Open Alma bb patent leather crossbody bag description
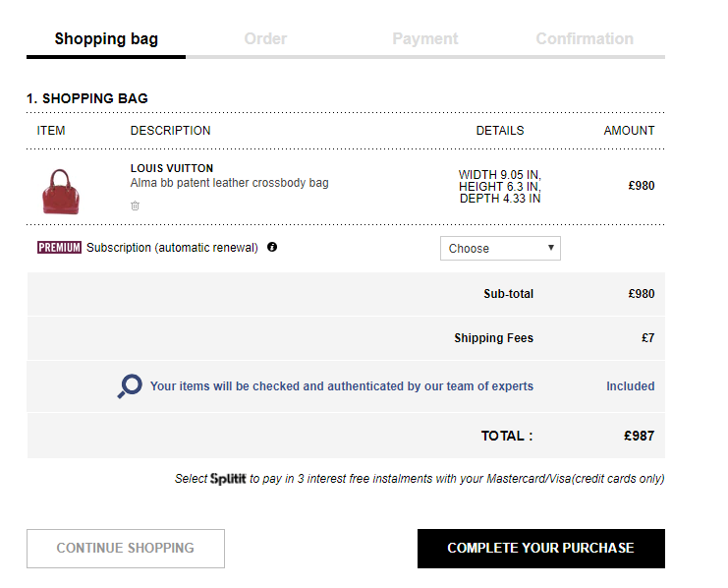 (229, 183)
